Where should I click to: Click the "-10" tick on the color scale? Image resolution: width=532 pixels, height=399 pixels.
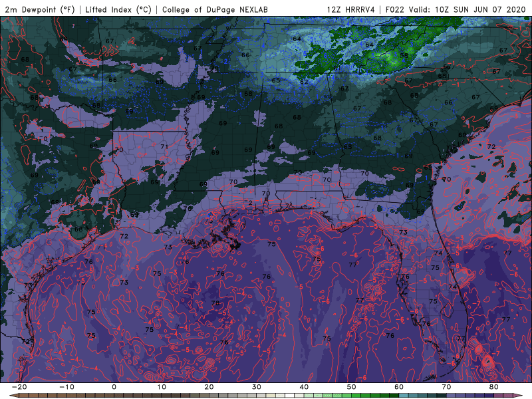[66, 387]
